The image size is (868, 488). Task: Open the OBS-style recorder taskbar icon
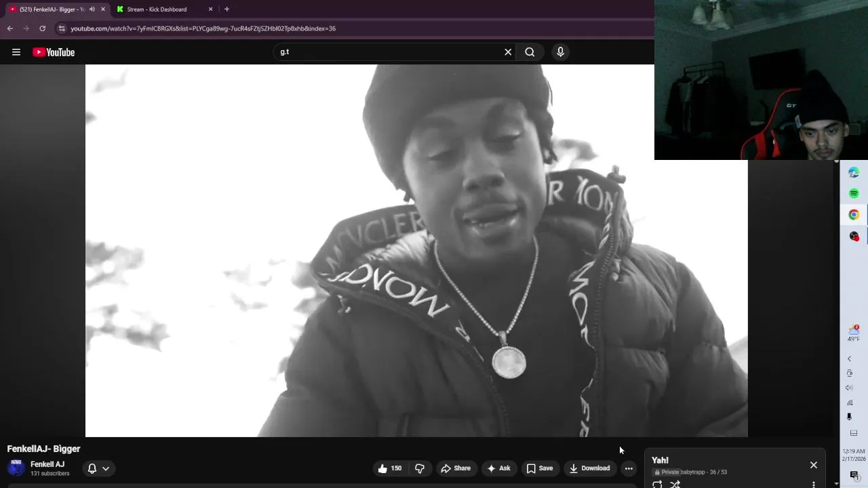[854, 236]
